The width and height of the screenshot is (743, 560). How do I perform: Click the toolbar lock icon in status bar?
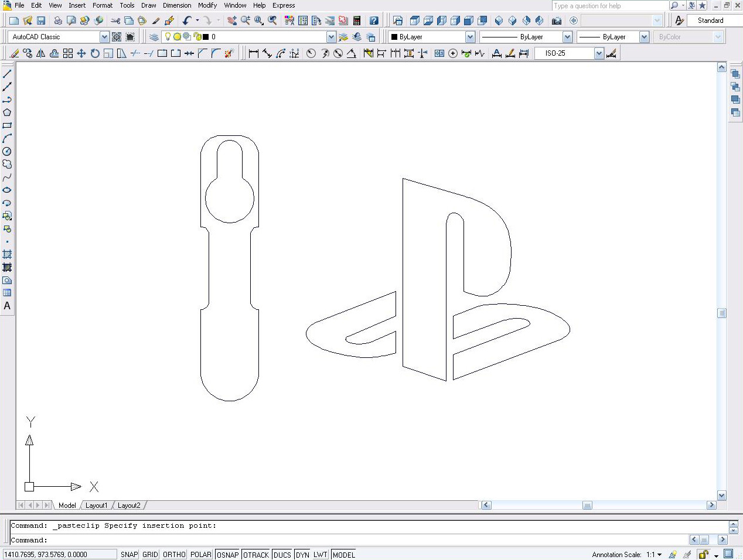(704, 554)
